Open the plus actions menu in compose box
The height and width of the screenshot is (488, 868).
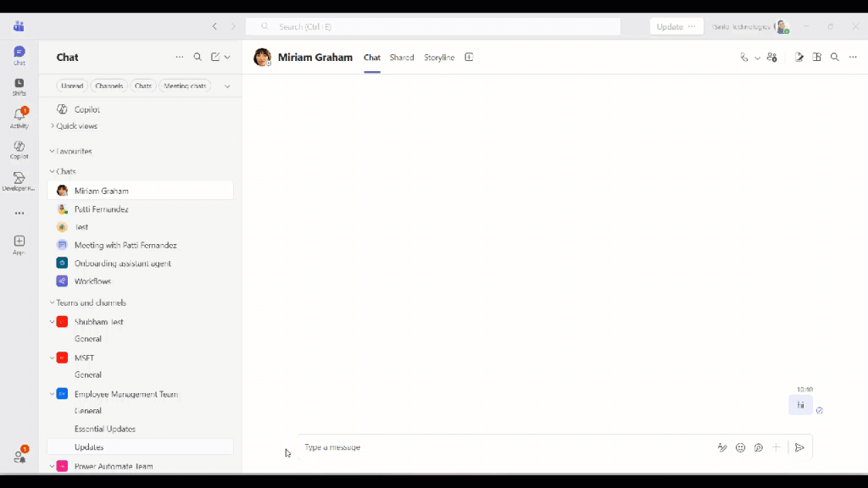[x=776, y=447]
